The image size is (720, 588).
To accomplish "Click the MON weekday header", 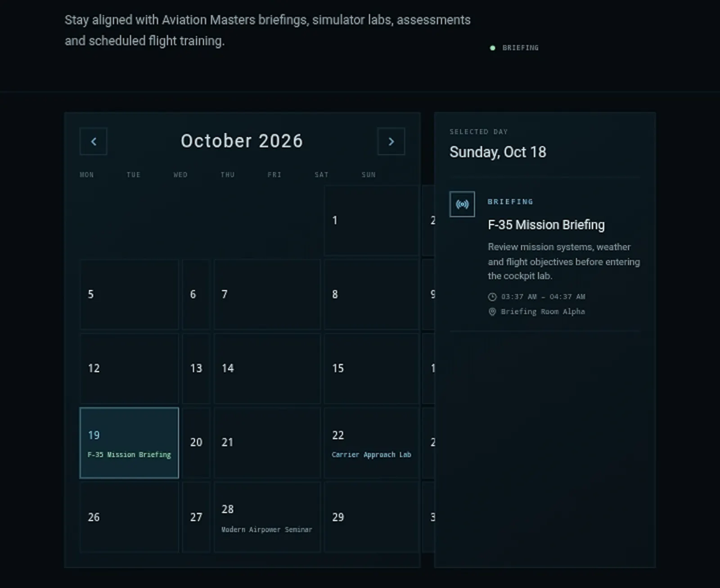I will [87, 175].
